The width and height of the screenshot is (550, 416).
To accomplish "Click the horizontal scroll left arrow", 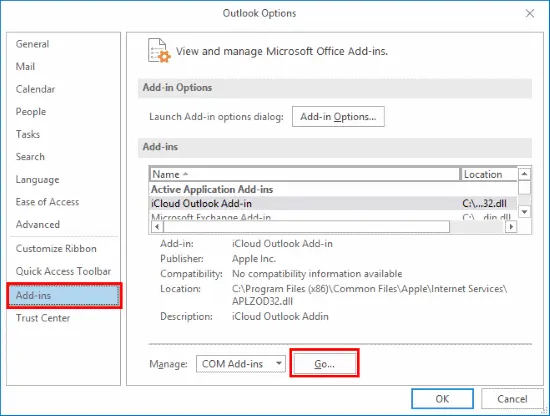I will 157,227.
